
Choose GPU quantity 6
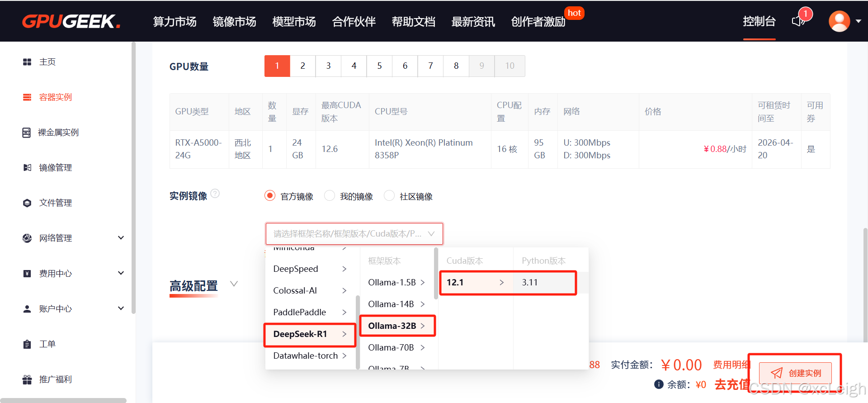(x=405, y=66)
